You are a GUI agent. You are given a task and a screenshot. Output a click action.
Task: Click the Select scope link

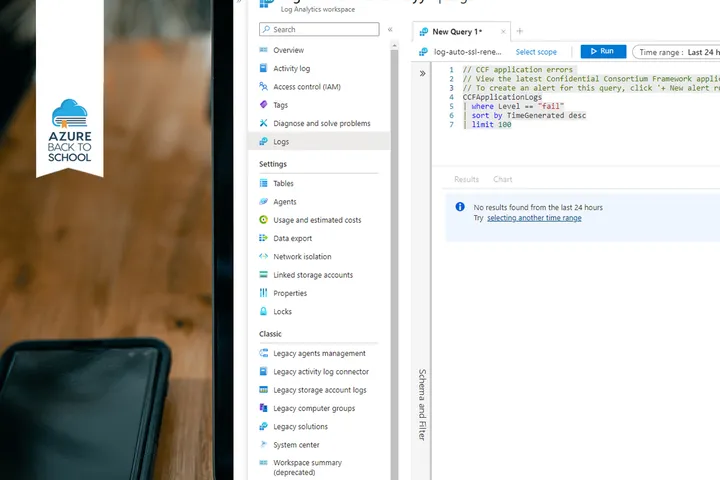pos(536,52)
